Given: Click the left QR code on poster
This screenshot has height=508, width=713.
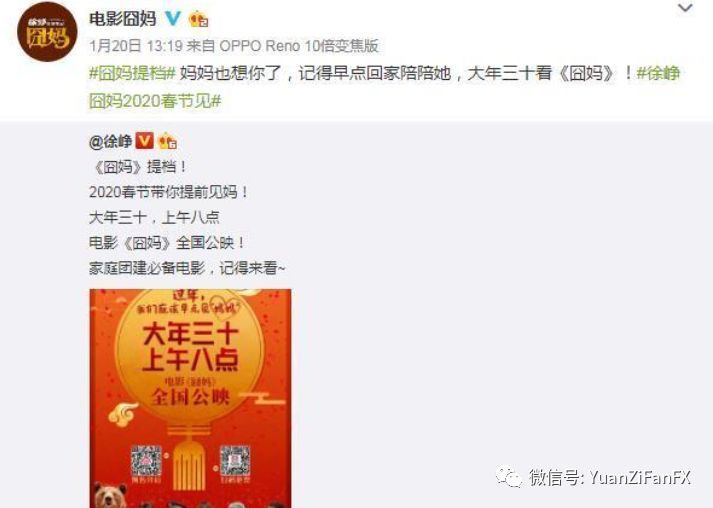Looking at the screenshot, I should [146, 461].
